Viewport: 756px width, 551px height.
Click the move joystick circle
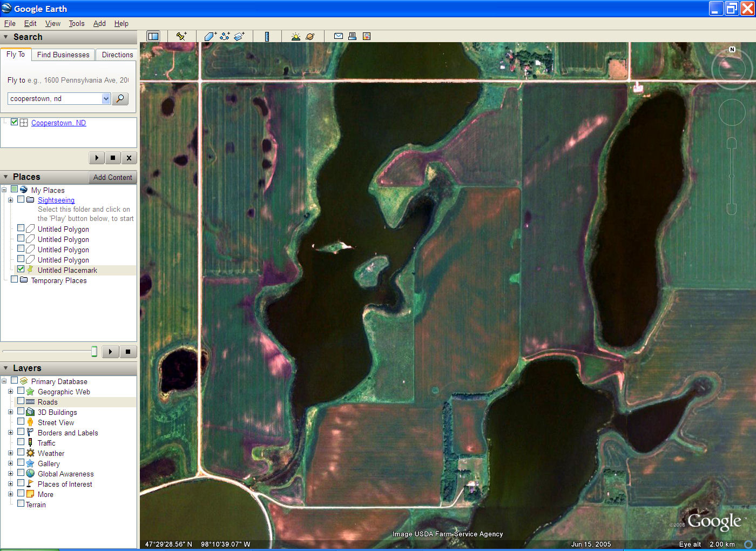tap(732, 112)
